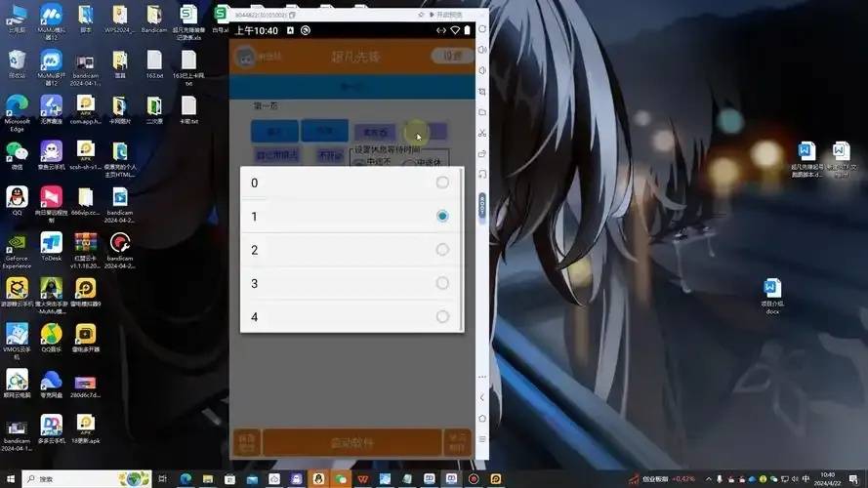The height and width of the screenshot is (488, 868).
Task: Open the emulator shared folder icon
Action: pos(482,112)
